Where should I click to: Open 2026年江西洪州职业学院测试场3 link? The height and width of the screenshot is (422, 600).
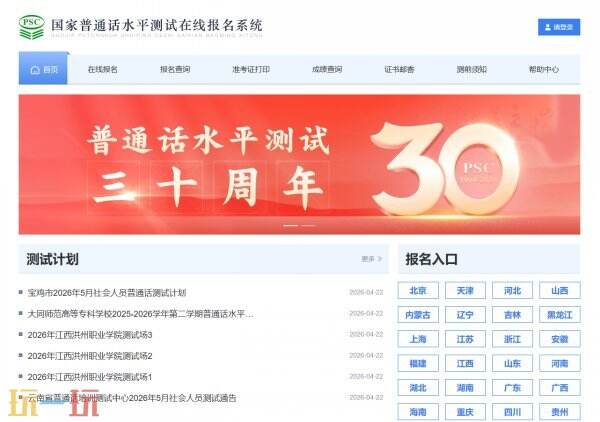click(x=90, y=335)
